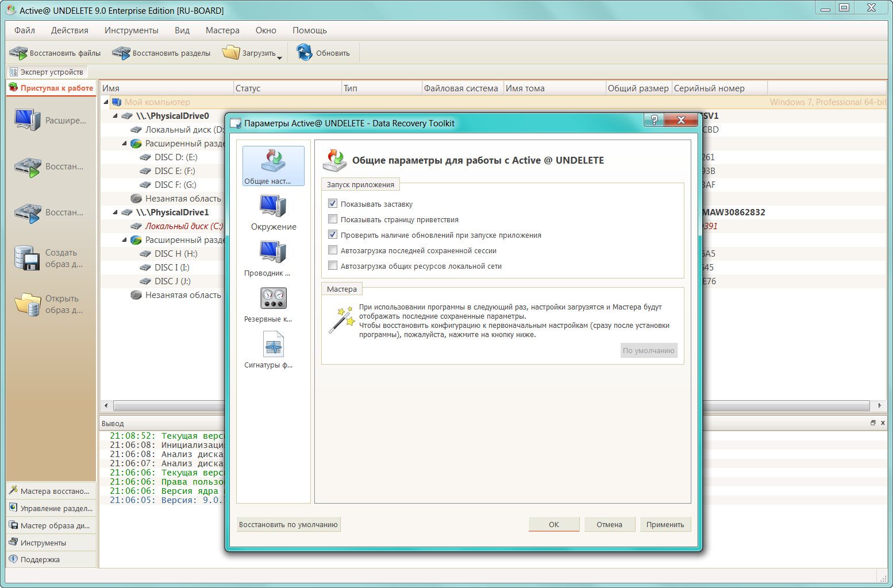Select Резервные копии gauge icon
Screen dimensions: 893x588
pyautogui.click(x=273, y=298)
